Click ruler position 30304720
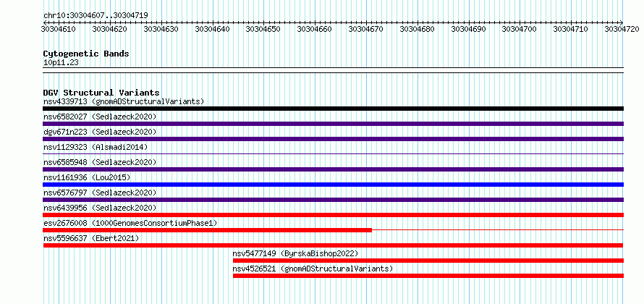Image resolution: width=644 pixels, height=304 pixels. coord(622,29)
